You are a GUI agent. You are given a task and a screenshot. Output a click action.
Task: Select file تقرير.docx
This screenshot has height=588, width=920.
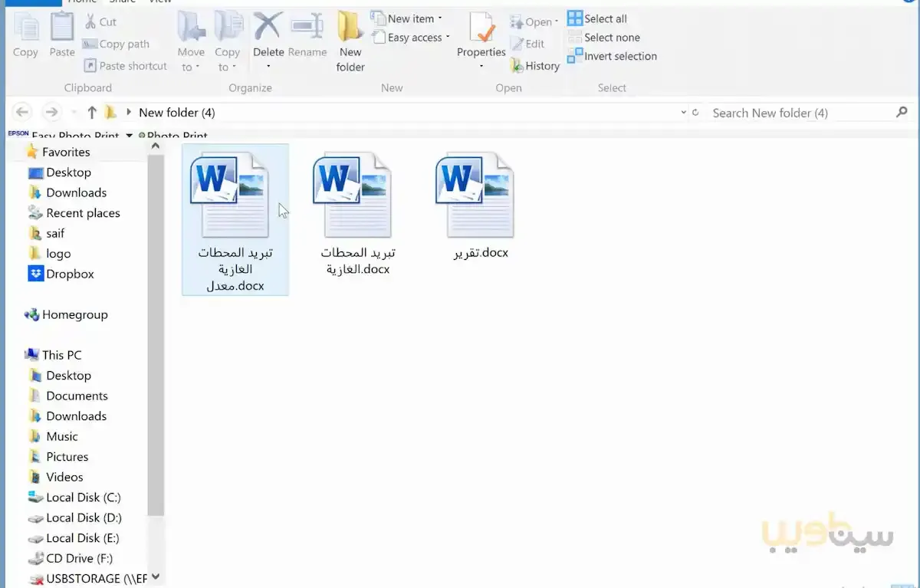point(480,205)
